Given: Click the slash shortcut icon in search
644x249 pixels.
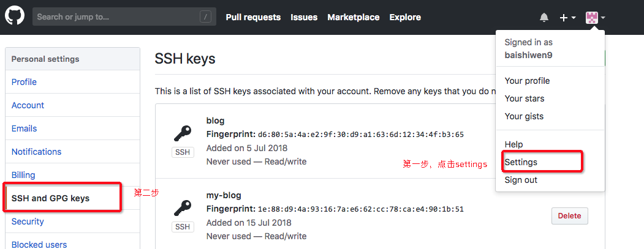Looking at the screenshot, I should [x=205, y=17].
